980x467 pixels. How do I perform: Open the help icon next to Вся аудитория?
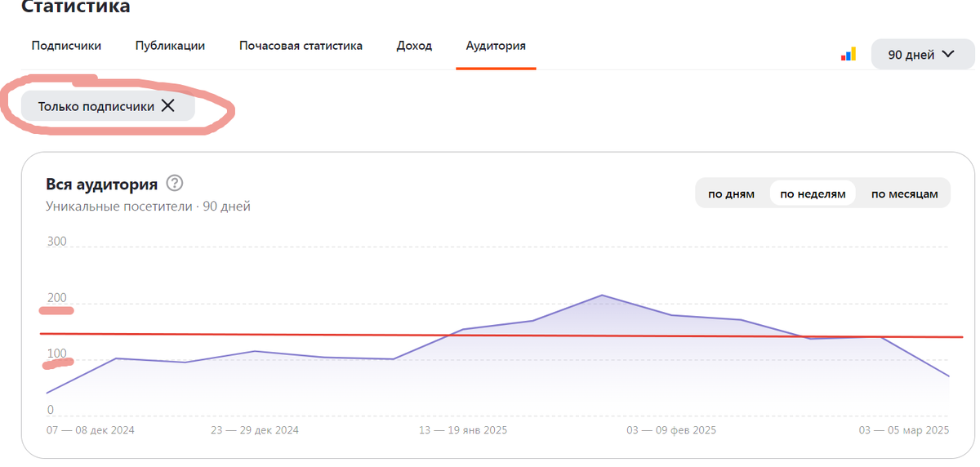pos(174,183)
